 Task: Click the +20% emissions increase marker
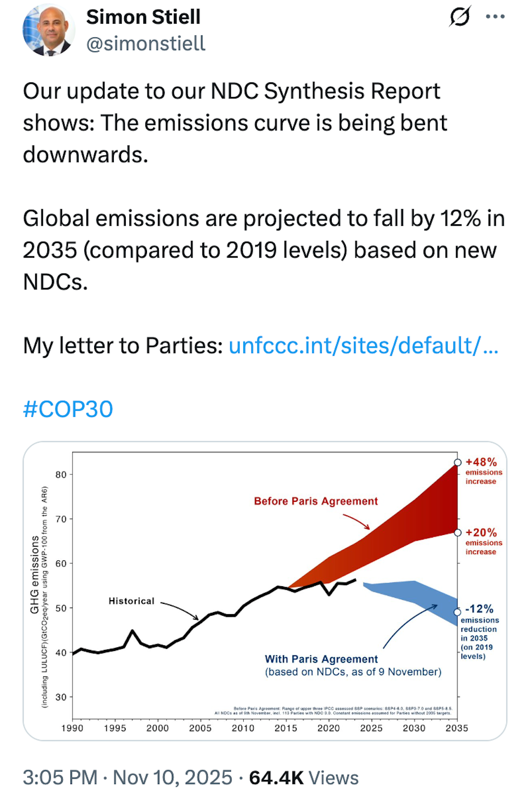[x=481, y=540]
